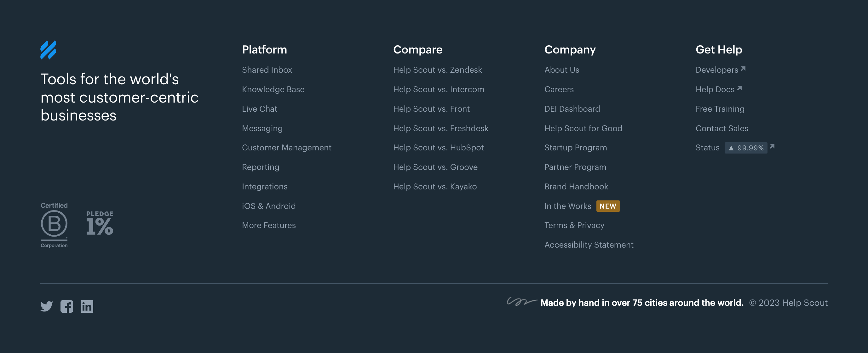Image resolution: width=868 pixels, height=353 pixels.
Task: Open the Facebook social icon
Action: point(67,306)
